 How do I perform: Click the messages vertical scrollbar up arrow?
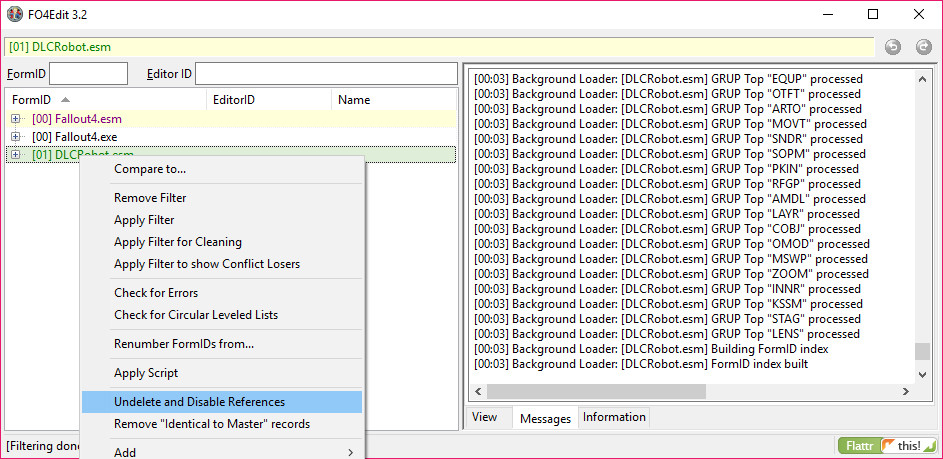(923, 78)
